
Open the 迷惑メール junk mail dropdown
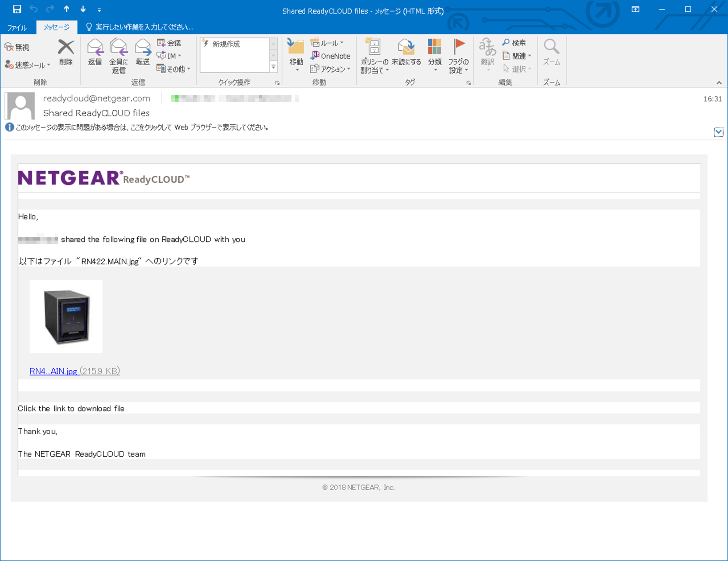tap(28, 65)
